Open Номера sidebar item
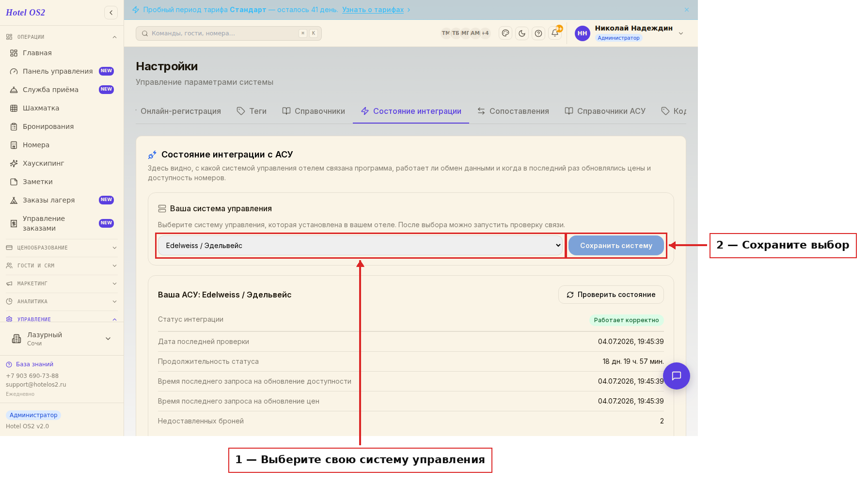Screen dimensions: 868x484 [x=62, y=145]
